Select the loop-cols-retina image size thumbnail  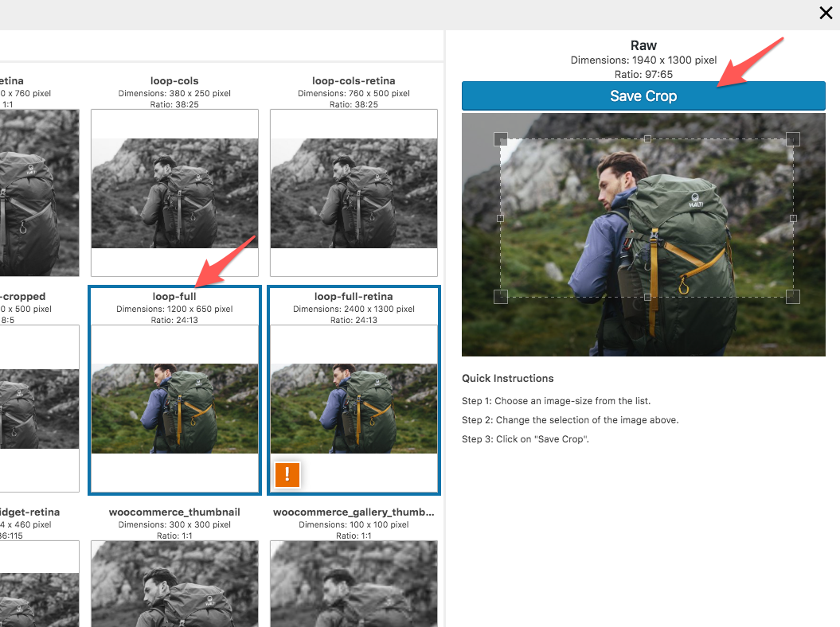354,193
